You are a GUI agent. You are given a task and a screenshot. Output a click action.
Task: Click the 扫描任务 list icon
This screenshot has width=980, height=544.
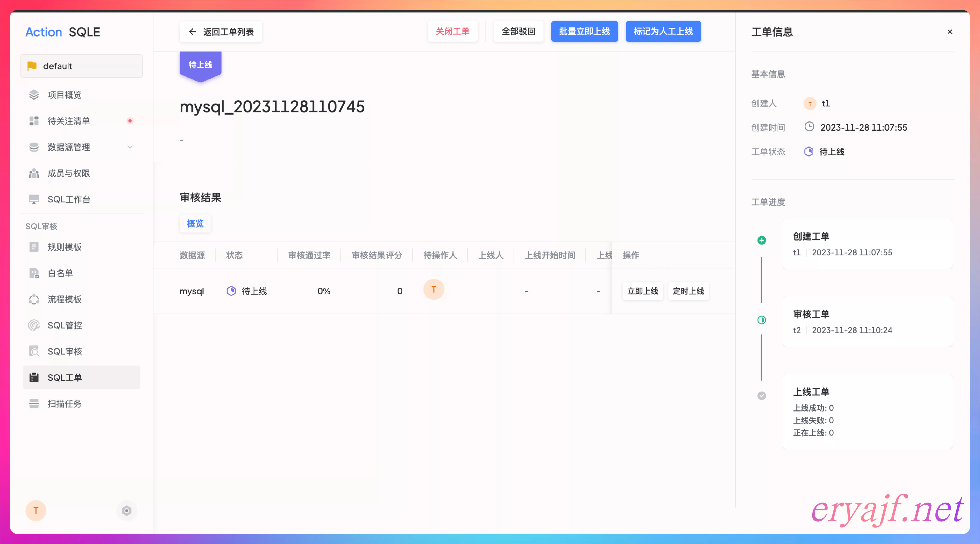pyautogui.click(x=34, y=404)
